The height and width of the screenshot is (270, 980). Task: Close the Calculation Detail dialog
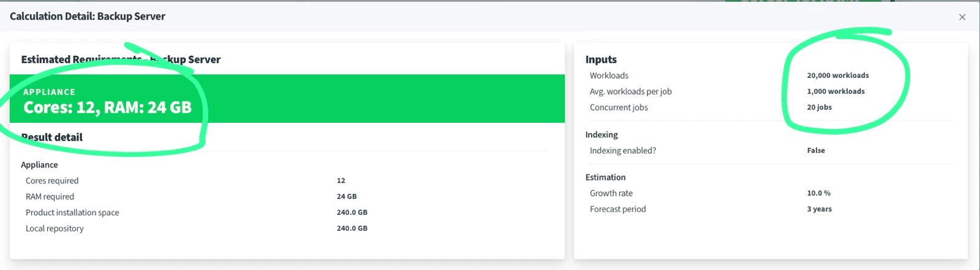pos(962,17)
